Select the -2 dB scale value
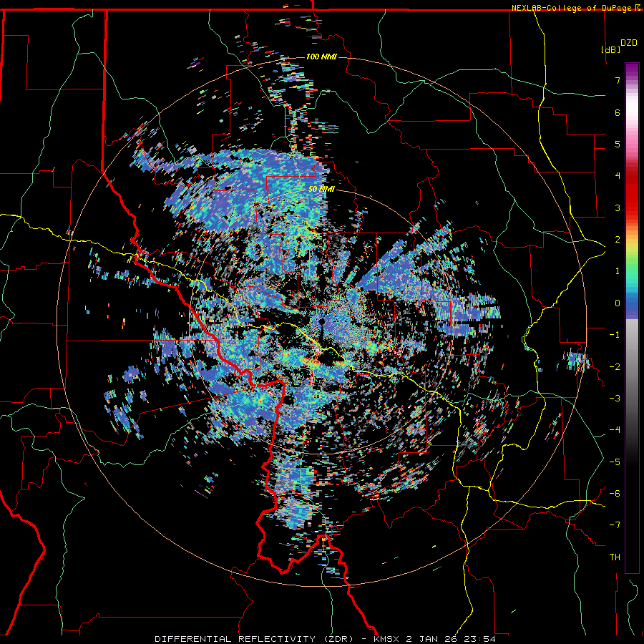 [615, 367]
